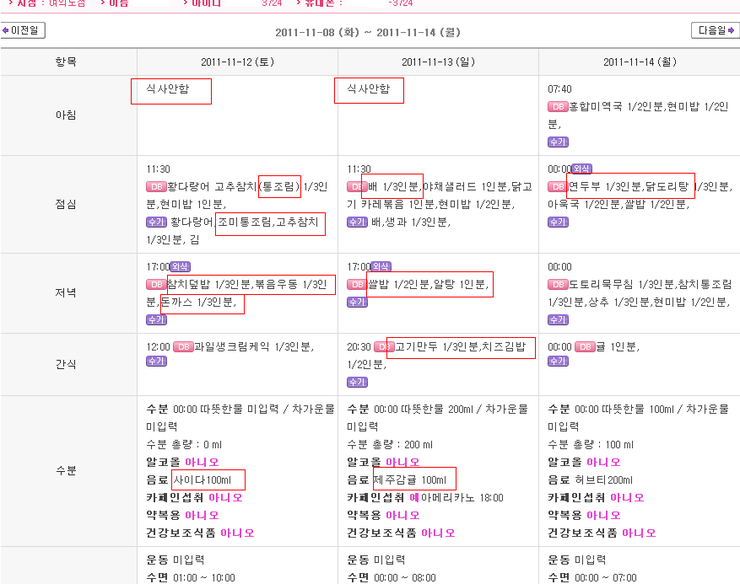The width and height of the screenshot is (740, 584).
Task: Click 외식 badge on Sunday dinner
Action: [381, 267]
